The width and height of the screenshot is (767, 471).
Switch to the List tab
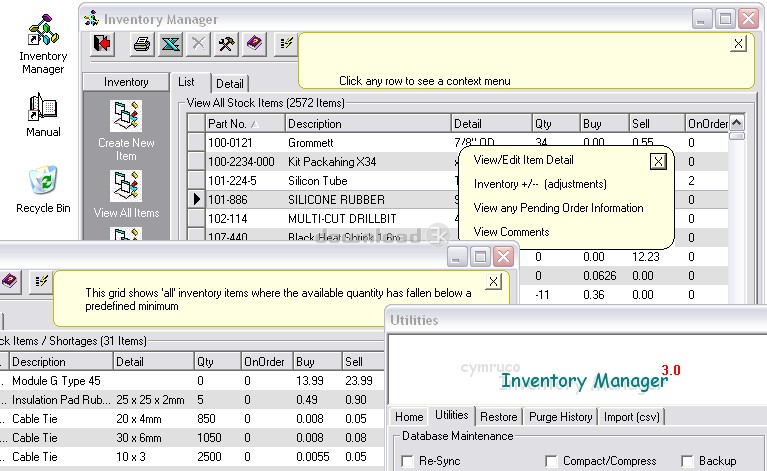(186, 82)
